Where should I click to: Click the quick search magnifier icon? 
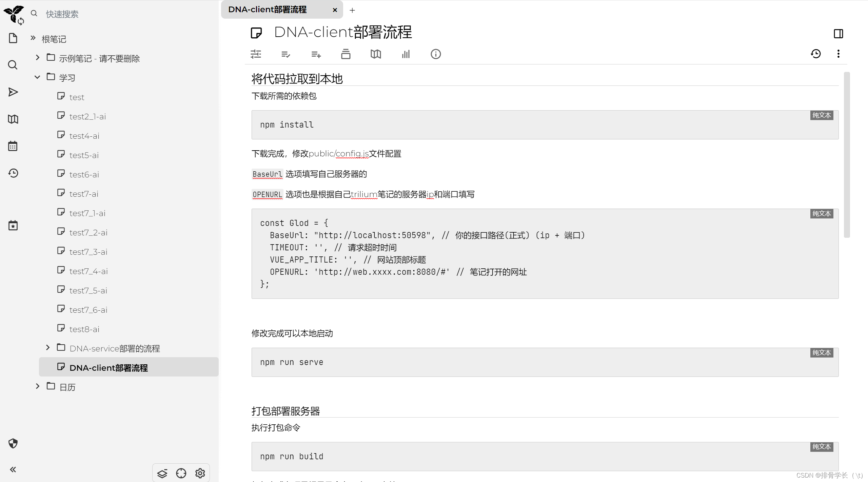[34, 13]
